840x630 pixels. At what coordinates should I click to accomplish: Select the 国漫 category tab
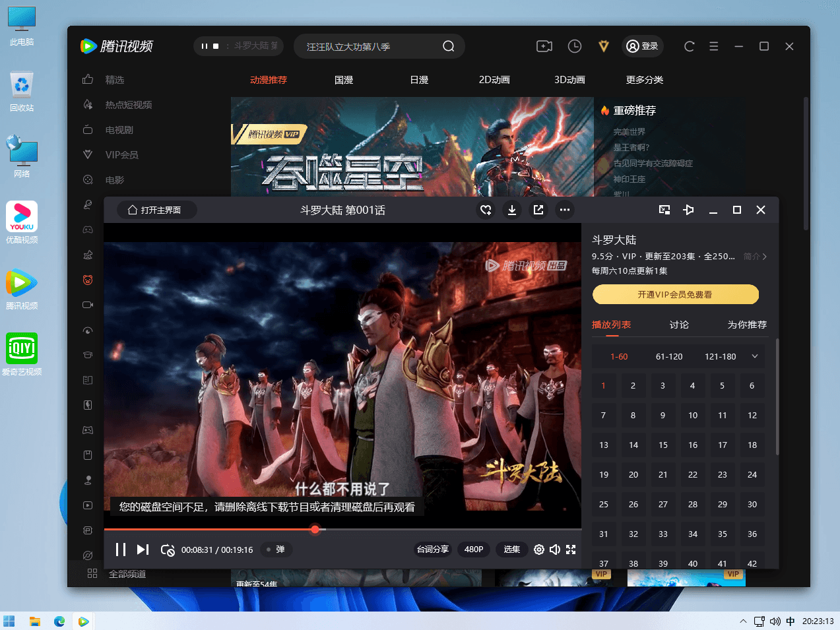344,80
